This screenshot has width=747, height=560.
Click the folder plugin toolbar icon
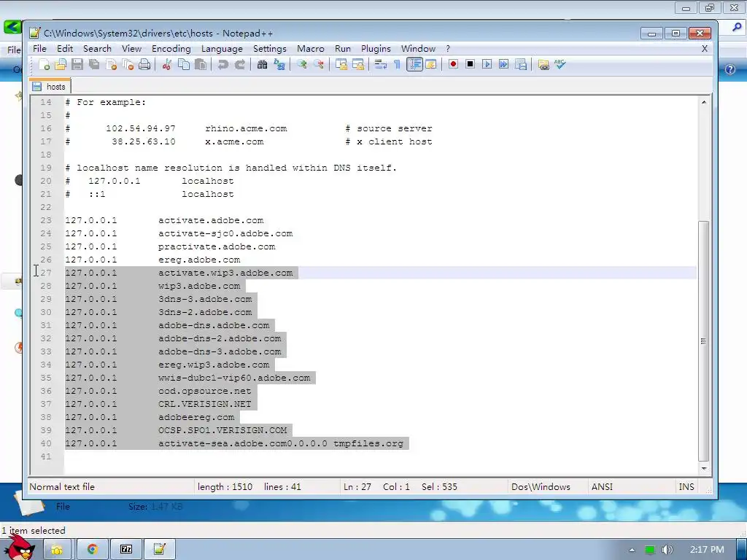pyautogui.click(x=543, y=64)
